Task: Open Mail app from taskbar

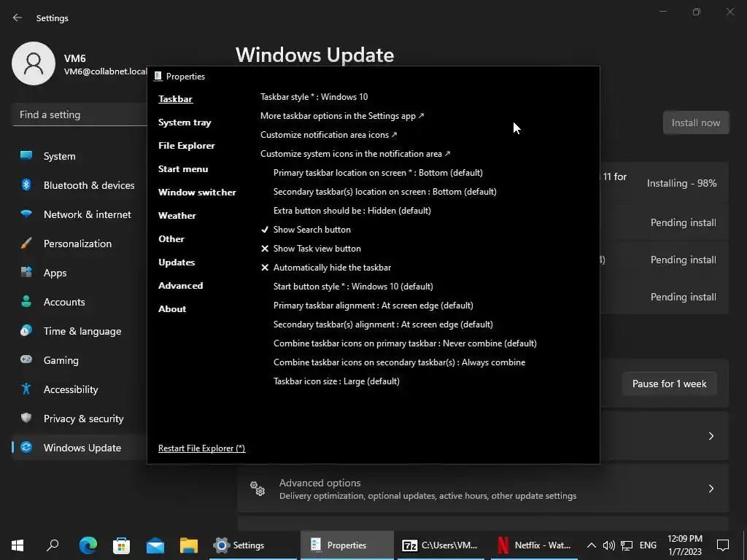Action: tap(155, 545)
